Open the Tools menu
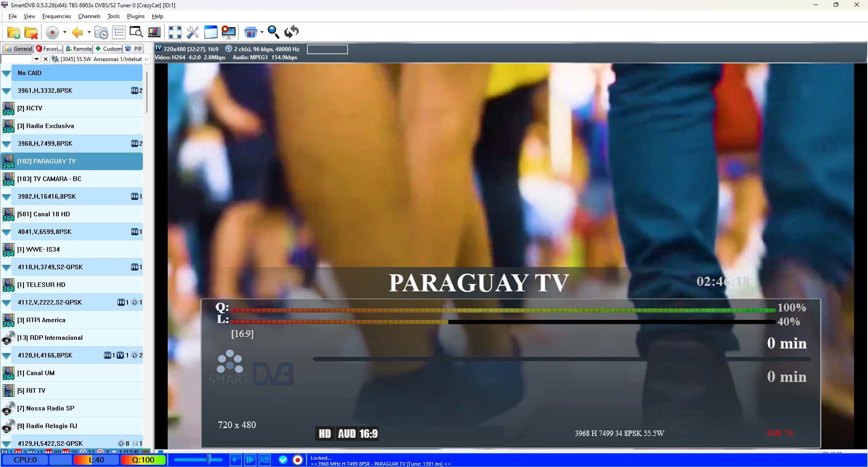Screen dimensions: 868x467 113,16
